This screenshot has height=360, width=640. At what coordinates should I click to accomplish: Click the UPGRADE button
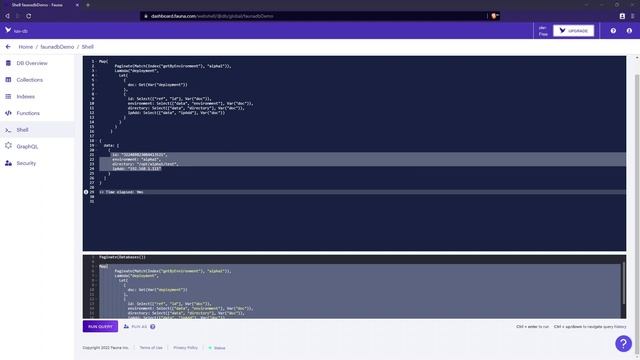pyautogui.click(x=573, y=31)
